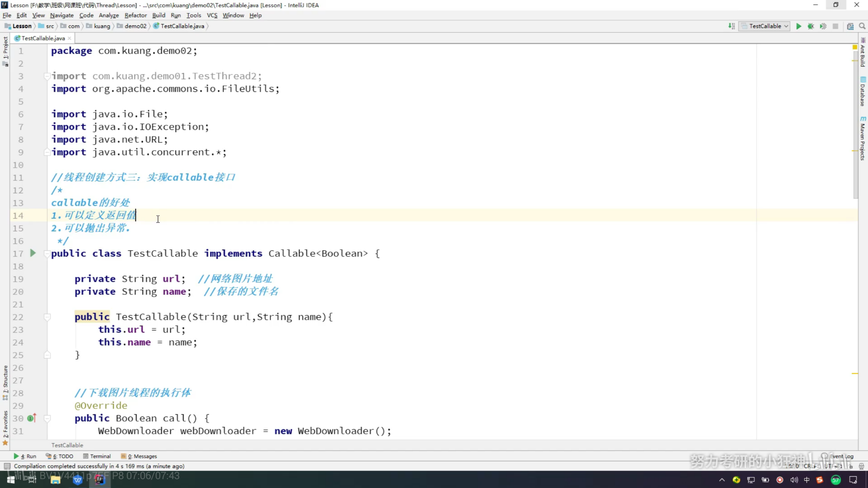Viewport: 868px width, 488px height.
Task: Run TestCallable with coverage
Action: 823,26
